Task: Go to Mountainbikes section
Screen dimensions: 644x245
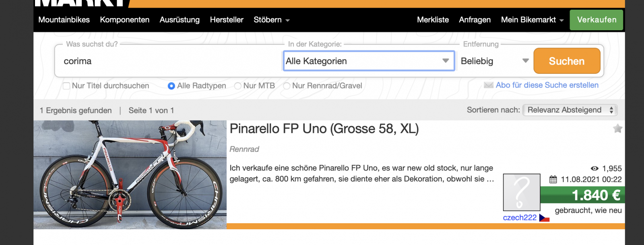Action: coord(64,20)
